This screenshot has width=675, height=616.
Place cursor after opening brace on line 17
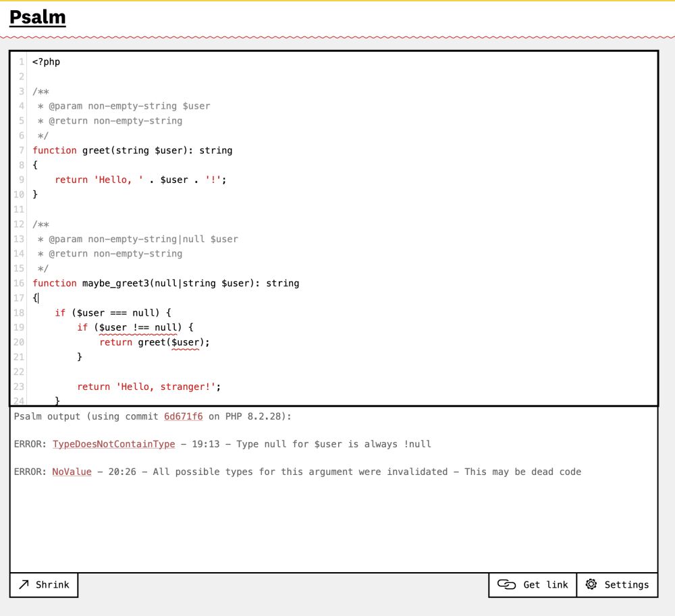[x=38, y=298]
